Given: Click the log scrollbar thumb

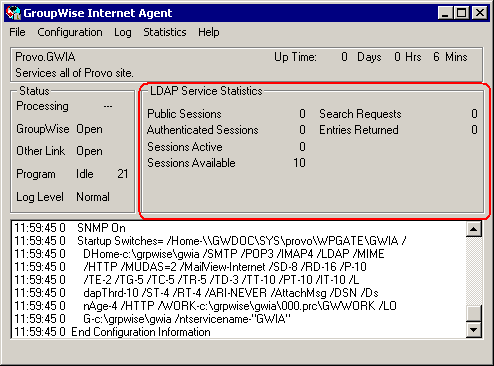Looking at the screenshot, I should (x=474, y=313).
